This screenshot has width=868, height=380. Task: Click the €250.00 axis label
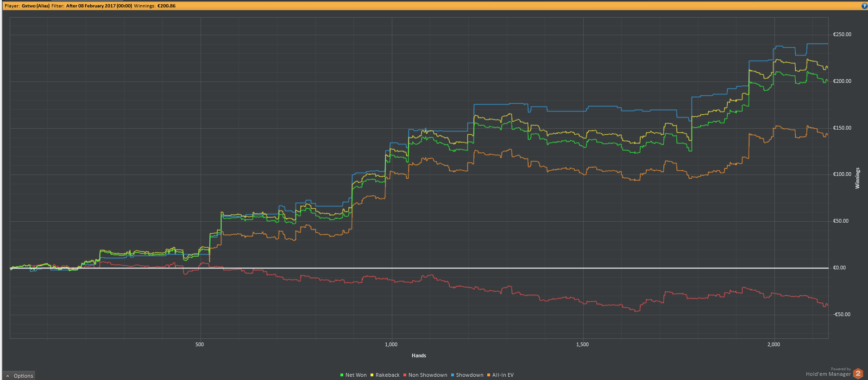[842, 34]
